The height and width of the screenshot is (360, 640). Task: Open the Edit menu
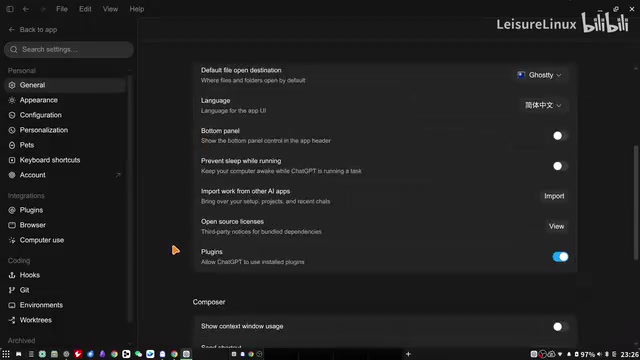(x=85, y=9)
